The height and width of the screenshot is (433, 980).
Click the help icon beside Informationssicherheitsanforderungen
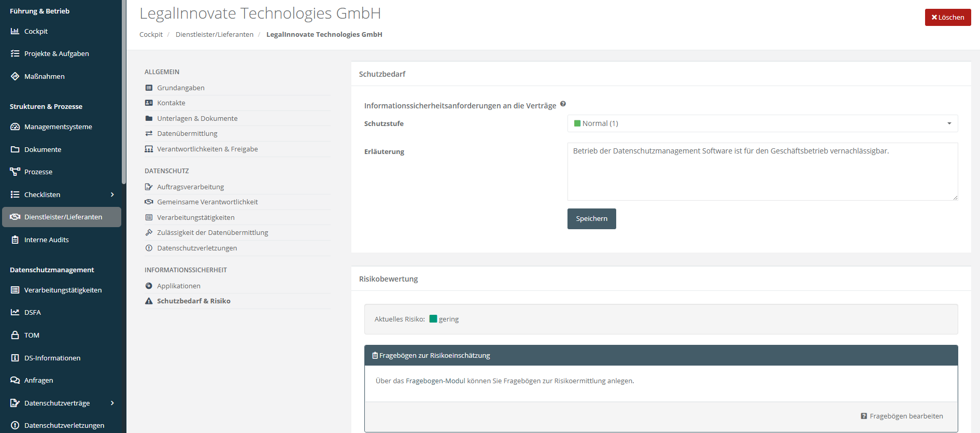click(563, 104)
